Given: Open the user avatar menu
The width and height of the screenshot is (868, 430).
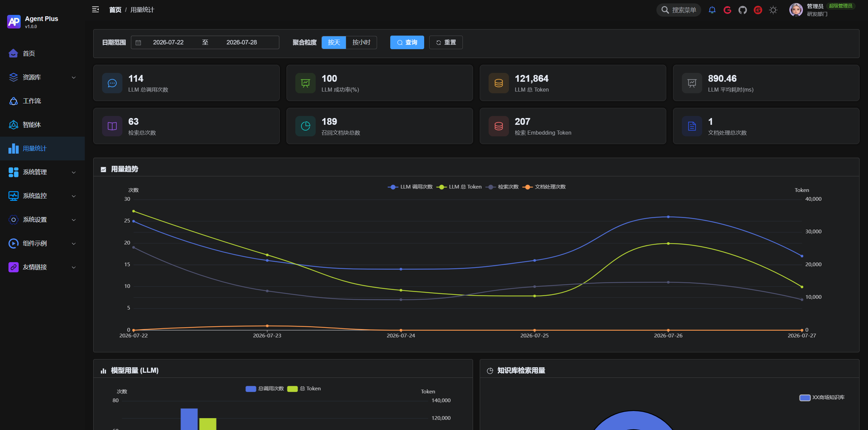Looking at the screenshot, I should click(796, 10).
